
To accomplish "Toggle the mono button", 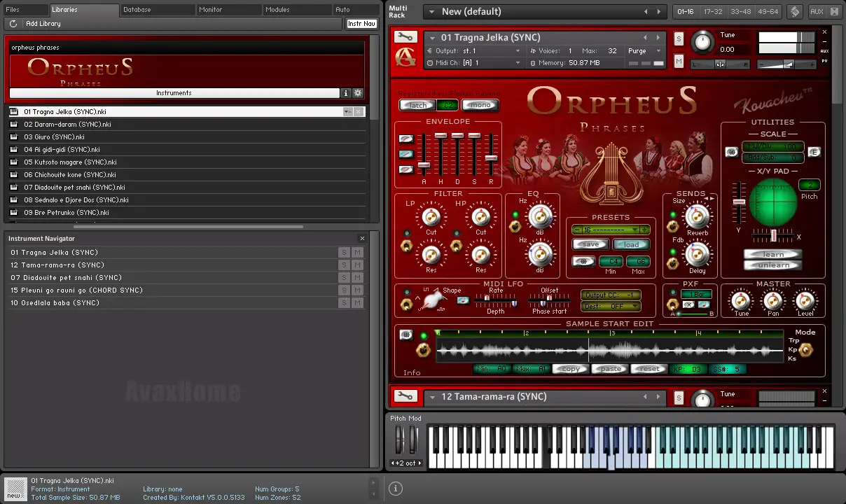I will click(480, 106).
